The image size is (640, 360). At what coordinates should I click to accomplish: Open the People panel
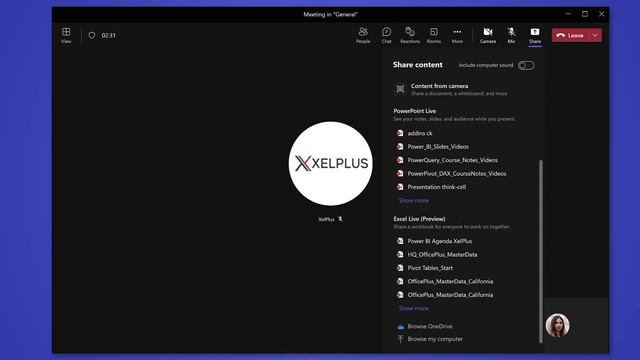[363, 35]
